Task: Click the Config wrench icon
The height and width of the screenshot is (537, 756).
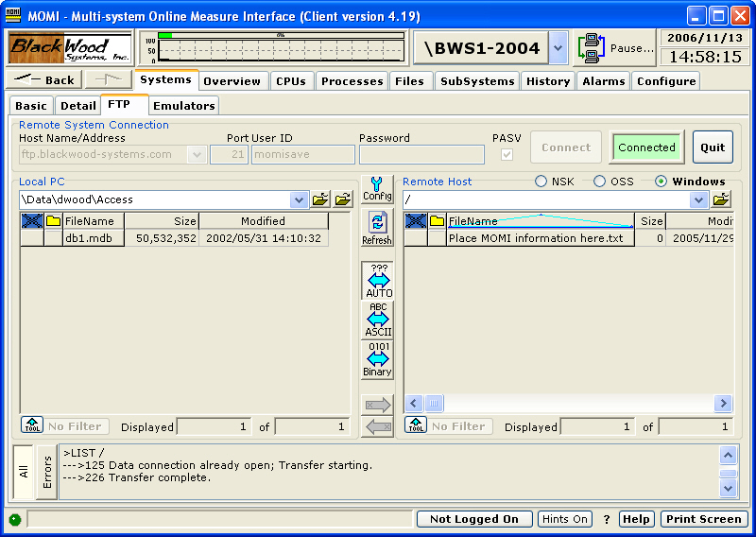Action: [377, 189]
